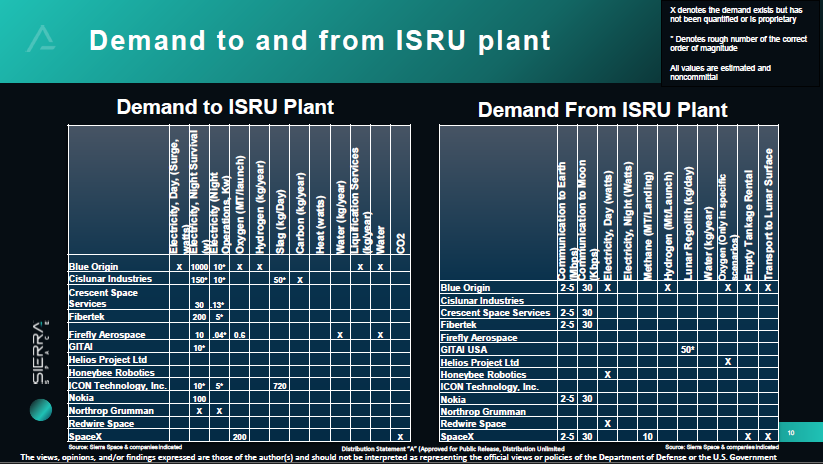
Task: Click the '50*' Lunar Regolith cell for GITAI USA
Action: click(688, 350)
